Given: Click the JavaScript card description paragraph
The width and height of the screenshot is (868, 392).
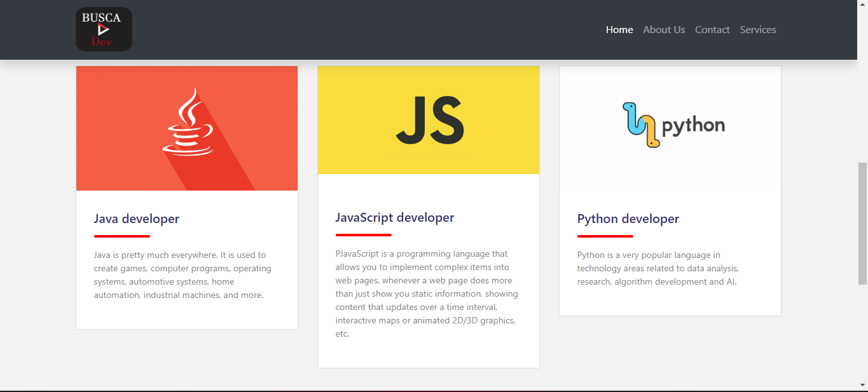Looking at the screenshot, I should pyautogui.click(x=427, y=294).
